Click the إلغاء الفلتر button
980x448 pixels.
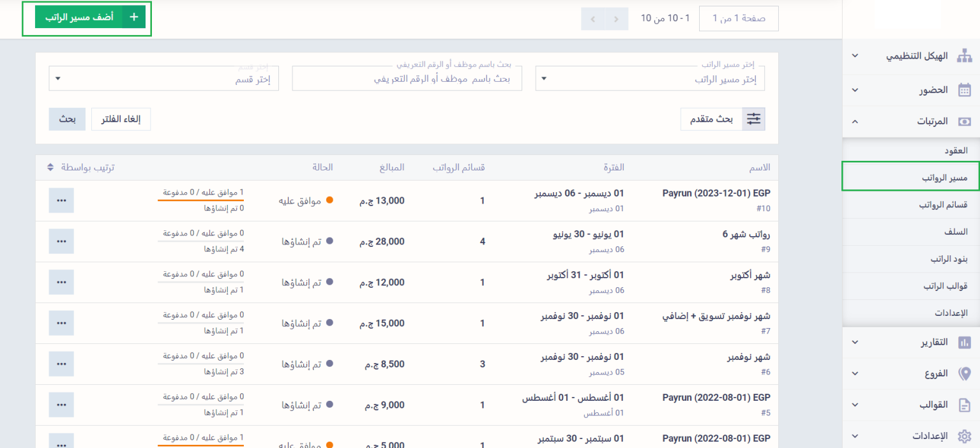pyautogui.click(x=121, y=119)
